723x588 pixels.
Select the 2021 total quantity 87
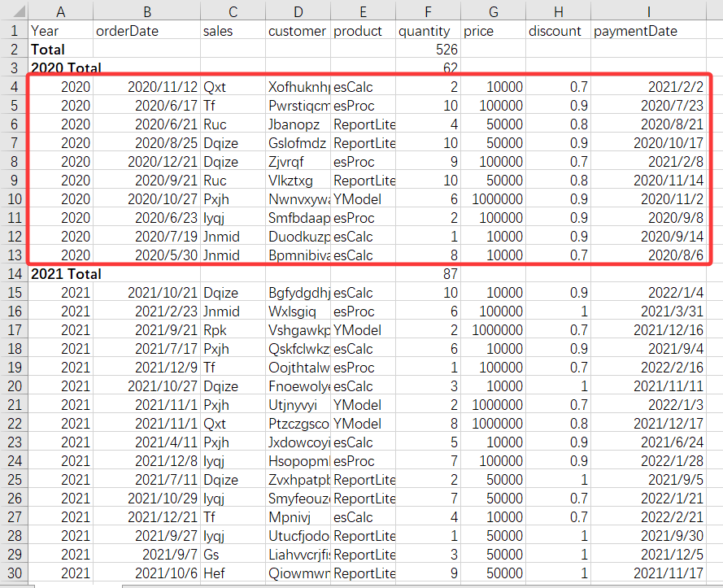(428, 274)
